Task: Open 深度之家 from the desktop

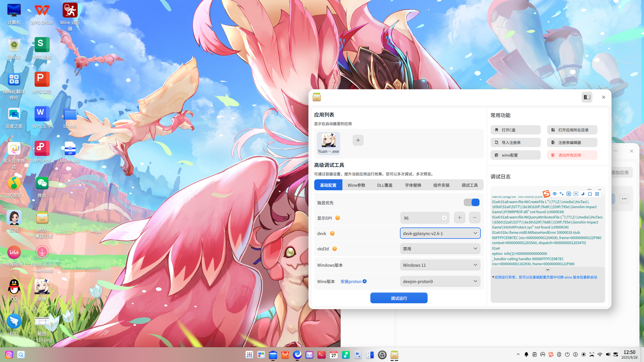Action: [x=14, y=118]
